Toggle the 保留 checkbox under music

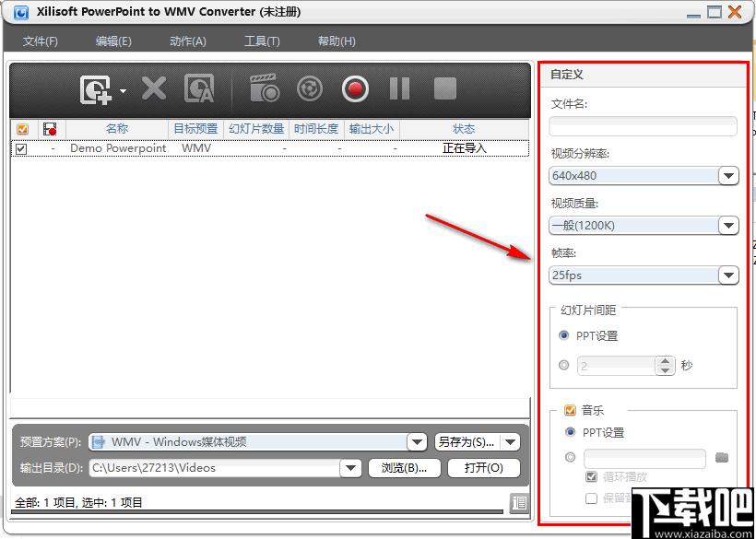click(x=591, y=498)
